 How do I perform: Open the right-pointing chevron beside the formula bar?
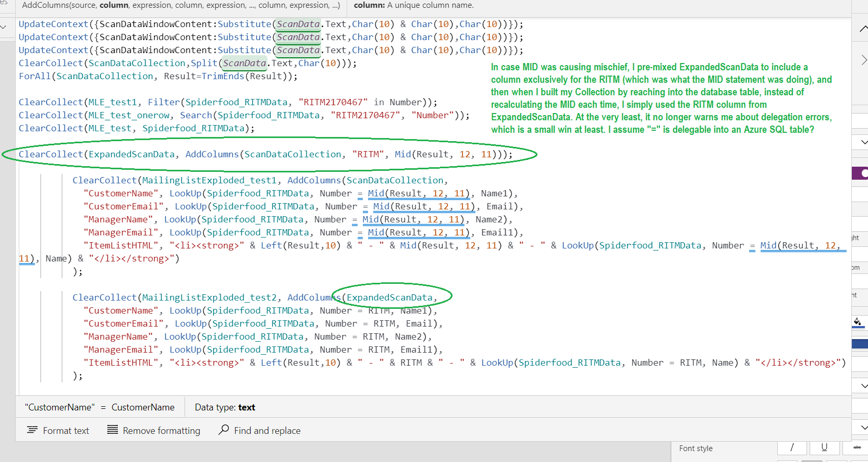[863, 60]
